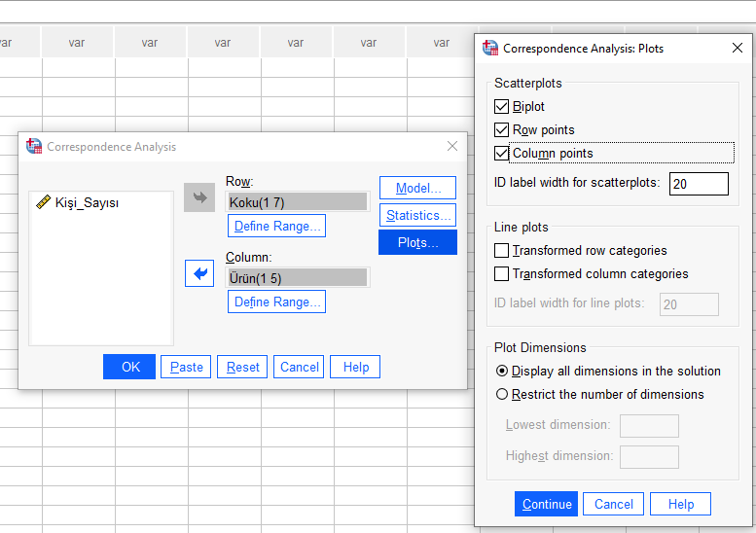Toggle the Row points checkbox

[502, 130]
